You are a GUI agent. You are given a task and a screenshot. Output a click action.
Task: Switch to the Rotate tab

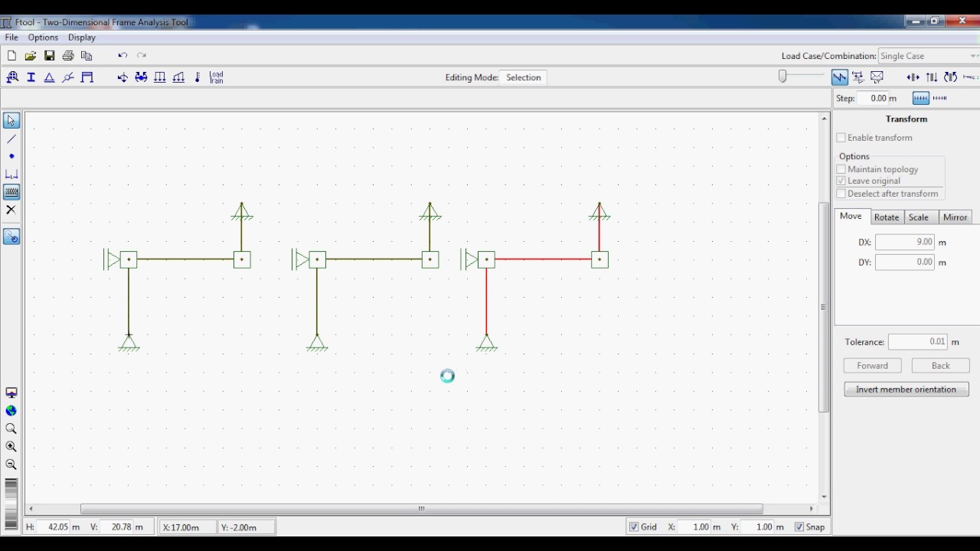point(887,217)
